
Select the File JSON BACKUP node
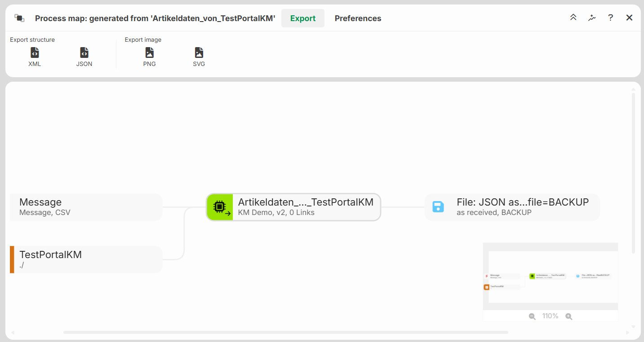tap(512, 207)
